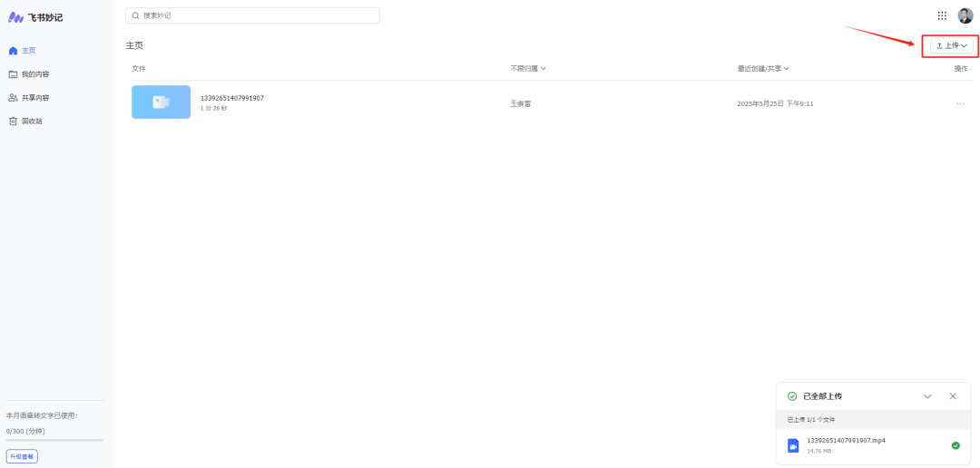Click the transcription usage progress bar
Viewport: 980px width, 468px height.
point(55,441)
